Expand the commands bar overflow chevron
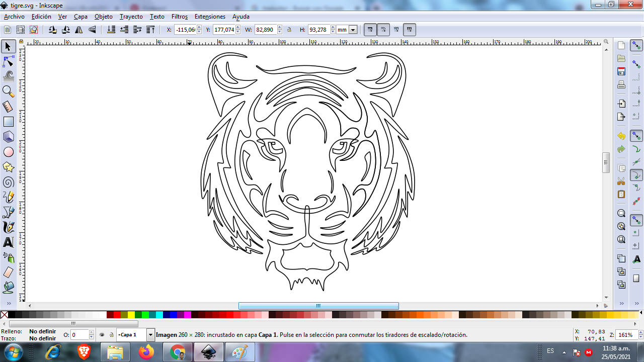Image resolution: width=644 pixels, height=362 pixels. tap(621, 304)
